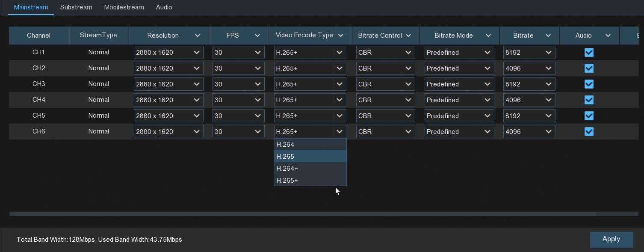The width and height of the screenshot is (644, 252).
Task: Open the CH3 Bitrate value dropdown
Action: [x=529, y=84]
